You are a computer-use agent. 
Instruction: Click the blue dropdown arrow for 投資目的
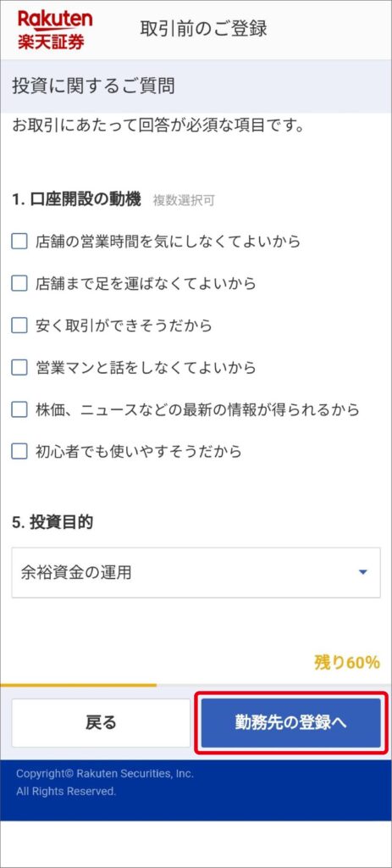[362, 572]
